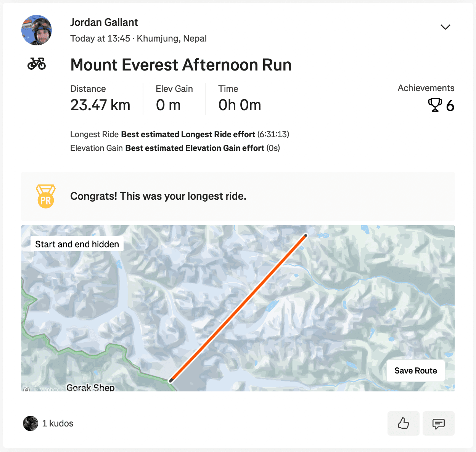
Task: Click the bicycle activity type icon
Action: 36,64
